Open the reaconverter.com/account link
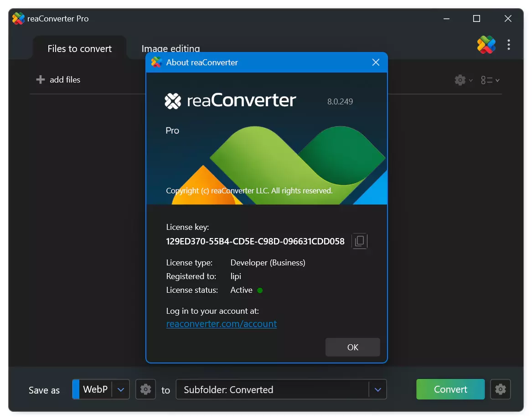This screenshot has height=420, width=532. tap(222, 324)
